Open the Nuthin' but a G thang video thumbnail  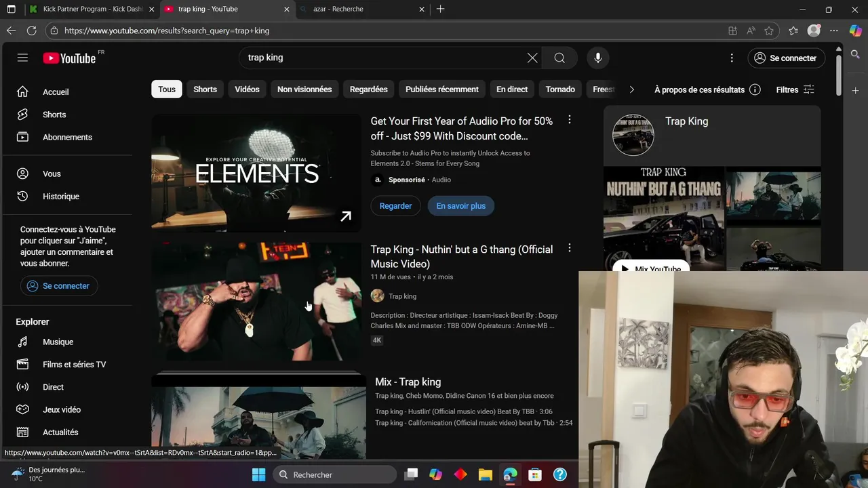(256, 302)
